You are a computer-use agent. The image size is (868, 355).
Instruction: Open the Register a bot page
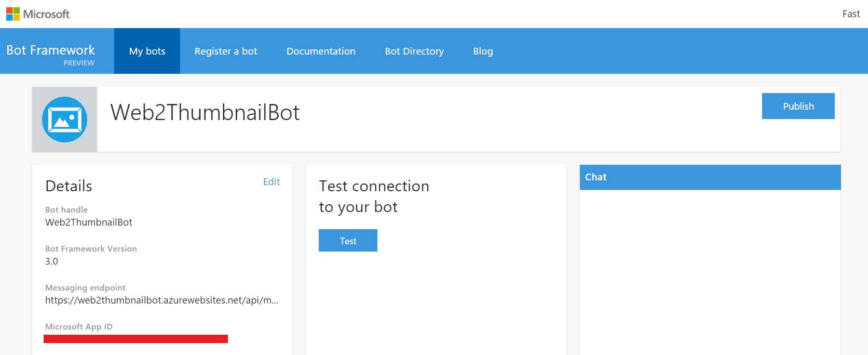[226, 51]
